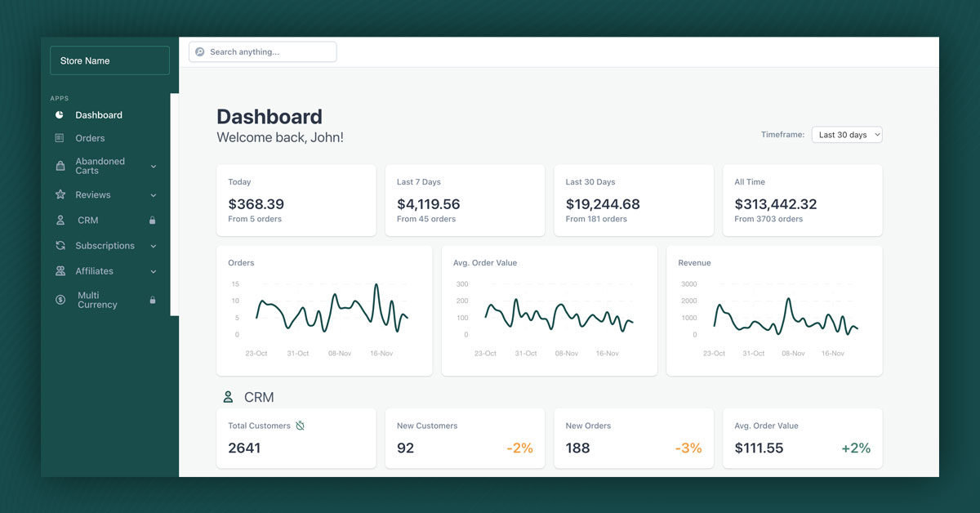Viewport: 980px width, 513px height.
Task: Click the All Time revenue card
Action: [802, 199]
